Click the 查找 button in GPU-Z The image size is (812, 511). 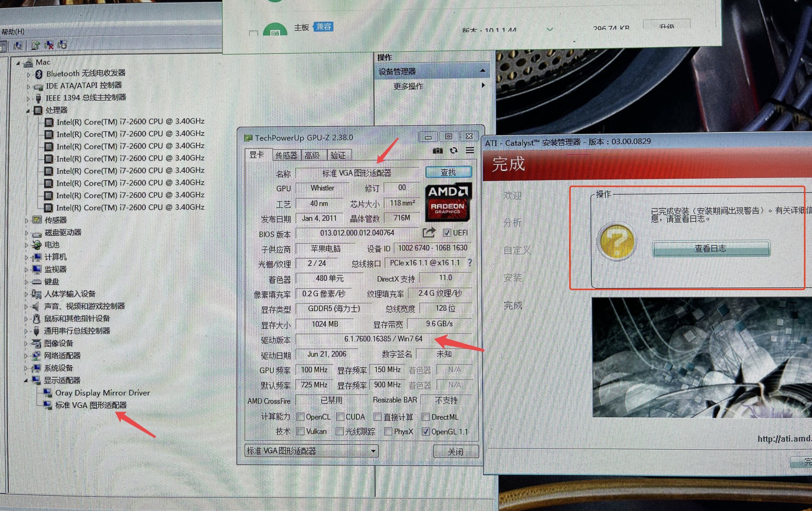[x=448, y=172]
